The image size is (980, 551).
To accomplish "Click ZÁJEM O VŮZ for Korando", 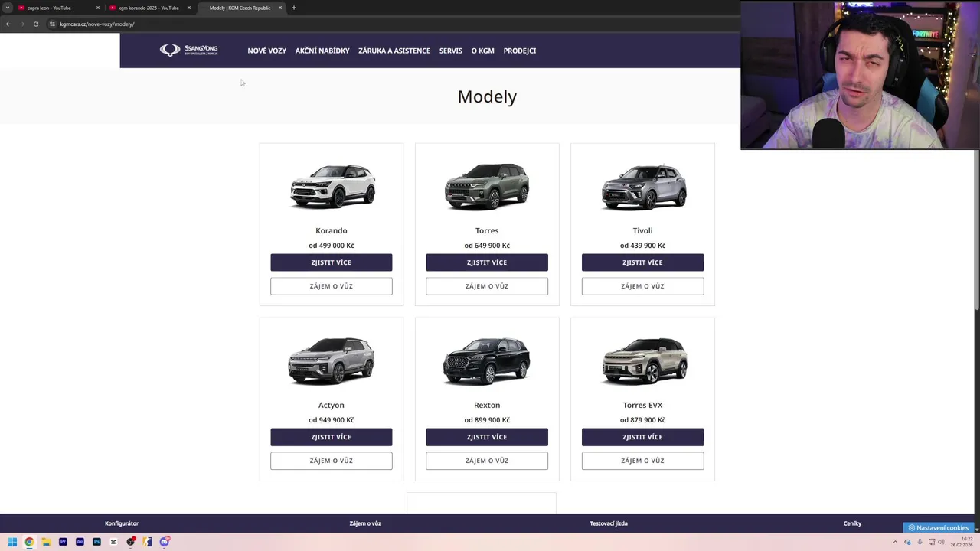I will (x=332, y=286).
